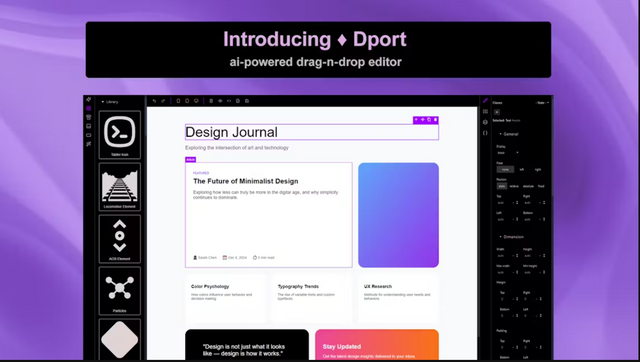This screenshot has height=362, width=640.
Task: Open the code view icon in the toolbar
Action: [229, 101]
